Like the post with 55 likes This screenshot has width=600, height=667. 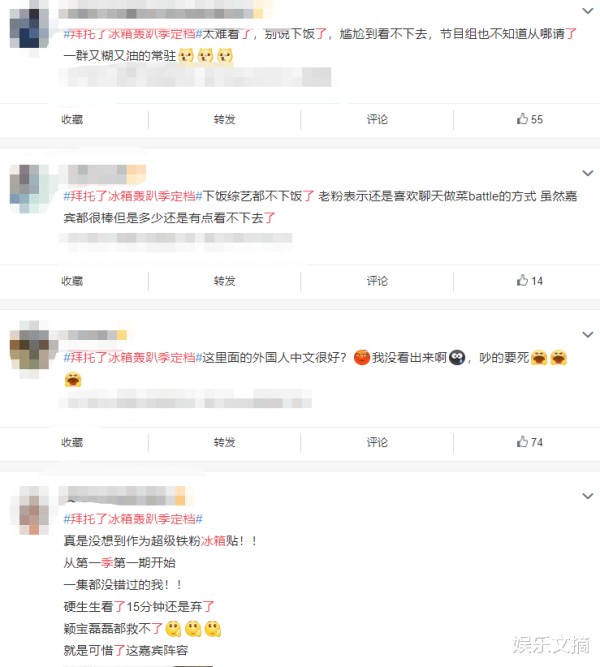coord(530,119)
